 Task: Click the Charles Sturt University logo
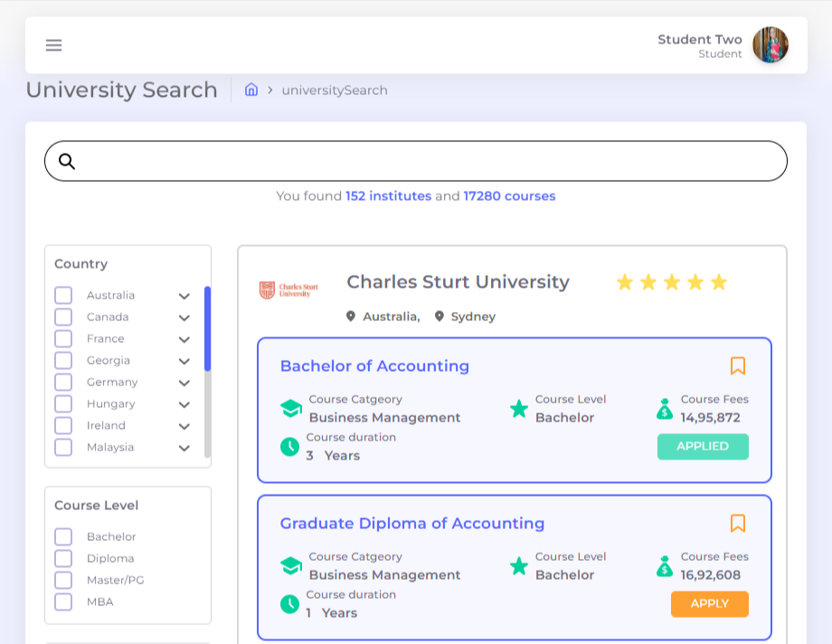288,288
